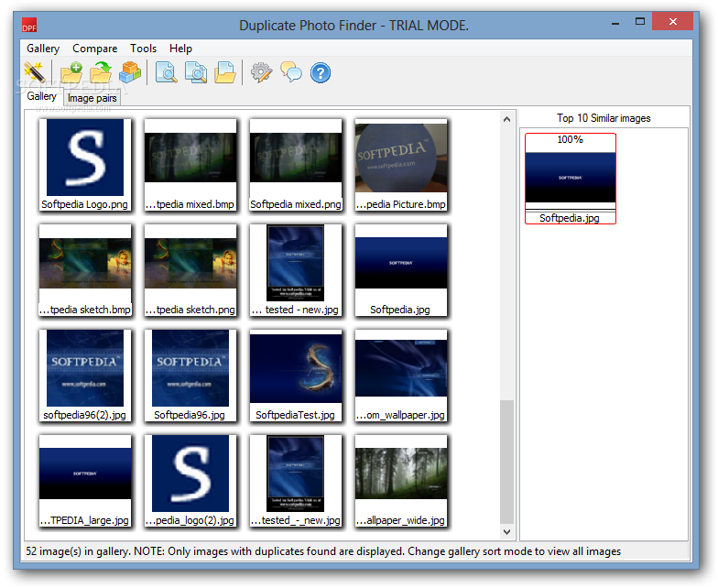The height and width of the screenshot is (588, 718).
Task: Select the TPEDIA_large.jpg thumbnail
Action: tap(85, 481)
